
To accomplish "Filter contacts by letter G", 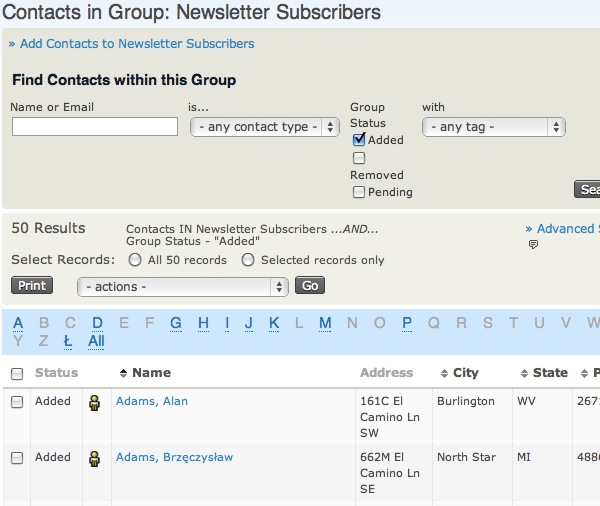I will point(176,323).
